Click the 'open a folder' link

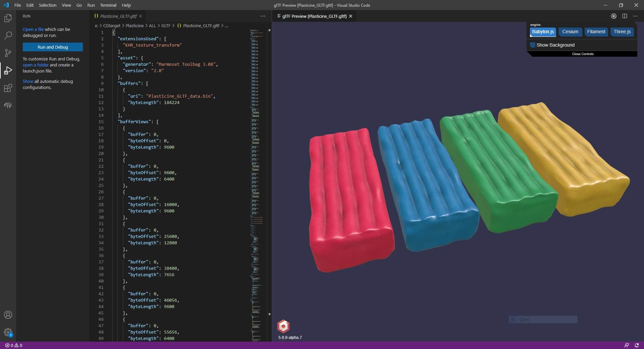(x=36, y=65)
